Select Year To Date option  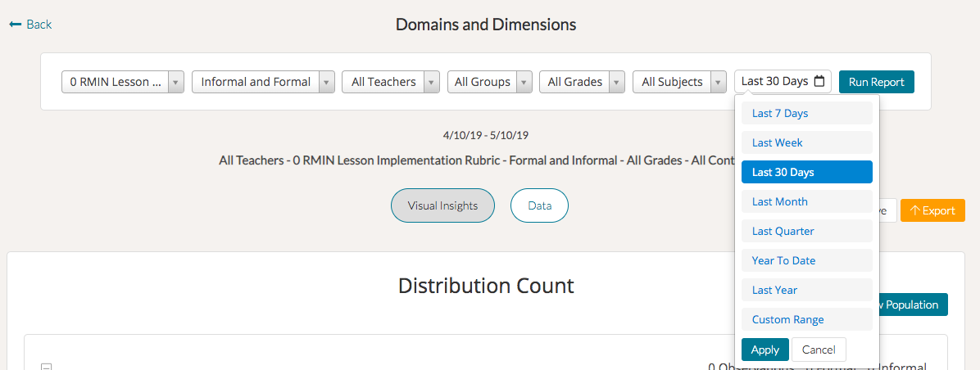click(806, 260)
